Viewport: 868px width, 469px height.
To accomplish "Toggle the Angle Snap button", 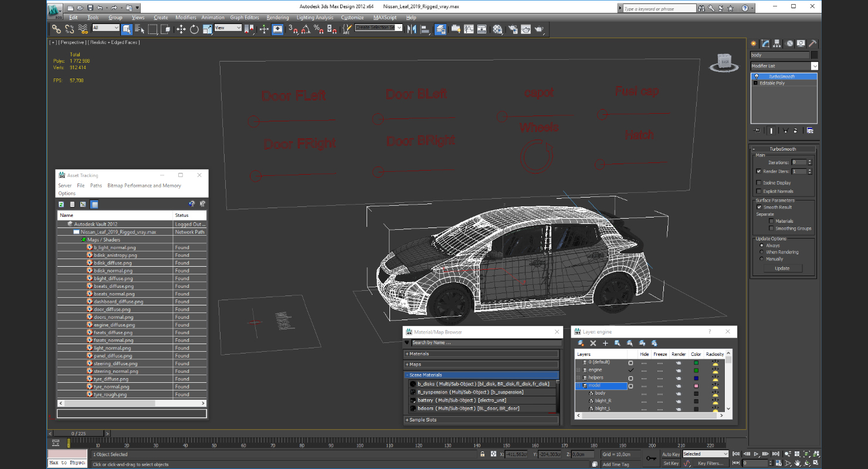I will coord(306,29).
